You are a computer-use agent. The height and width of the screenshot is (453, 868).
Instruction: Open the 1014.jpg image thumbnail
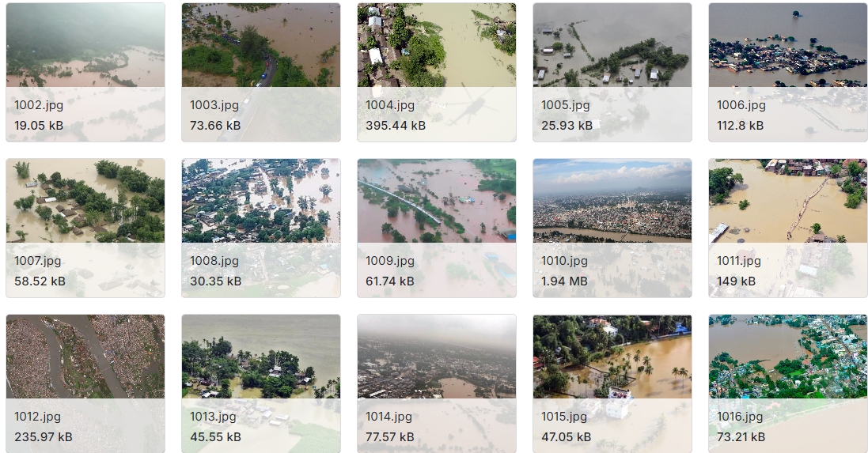[x=437, y=357]
